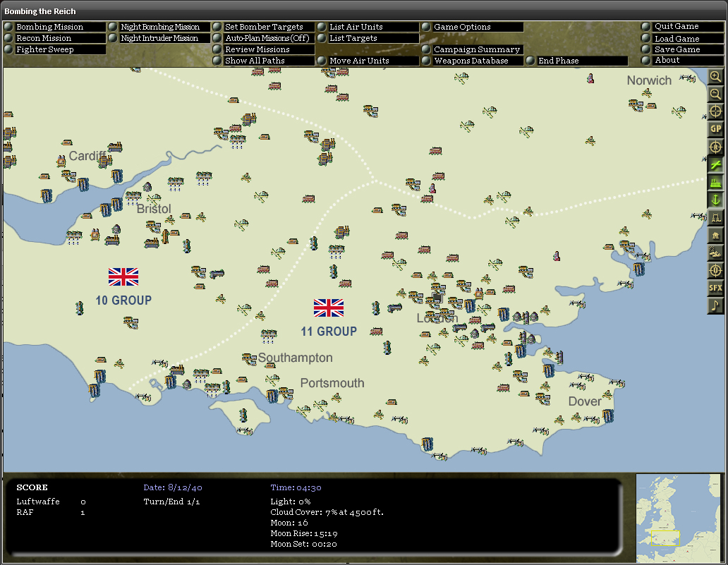
Task: Click the date 8/12/40 readout
Action: tap(173, 487)
